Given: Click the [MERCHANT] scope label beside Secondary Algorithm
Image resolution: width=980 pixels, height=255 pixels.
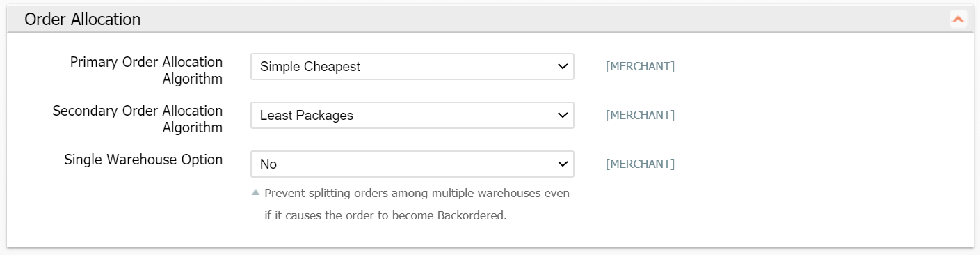Looking at the screenshot, I should pyautogui.click(x=640, y=116).
